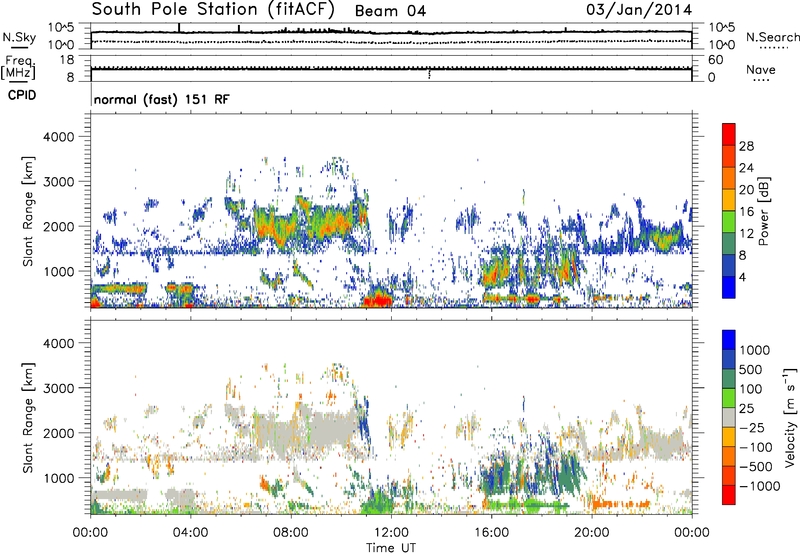The width and height of the screenshot is (800, 554).
Task: Click the "08:00" time tick label
Action: coord(290,533)
